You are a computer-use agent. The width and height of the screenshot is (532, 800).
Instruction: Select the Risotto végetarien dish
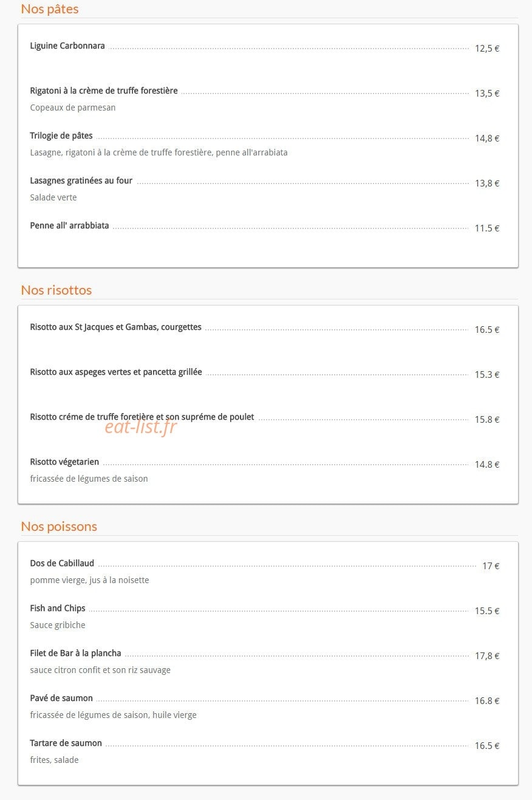tap(64, 462)
